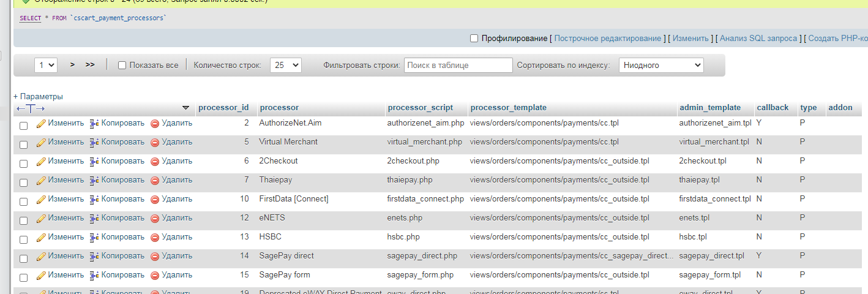Viewport: 868px width, 294px height.
Task: Click edit pencil icon for FirstData [Connect] row
Action: pos(41,199)
